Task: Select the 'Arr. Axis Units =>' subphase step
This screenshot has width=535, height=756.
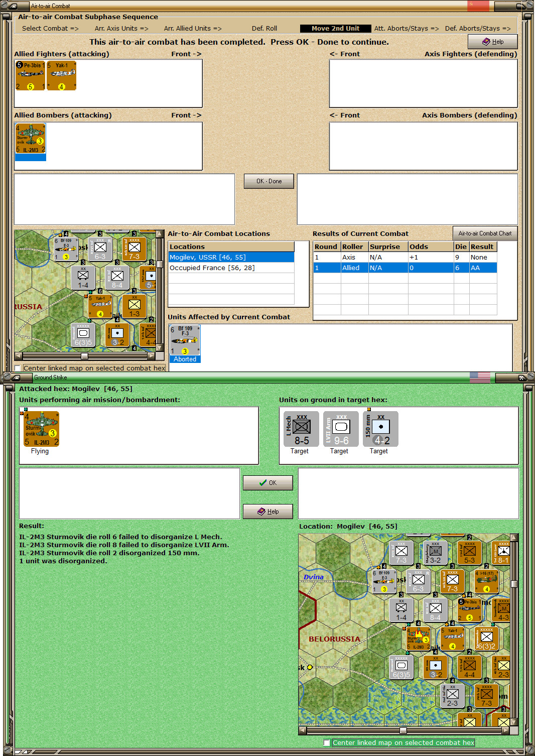Action: (x=121, y=28)
